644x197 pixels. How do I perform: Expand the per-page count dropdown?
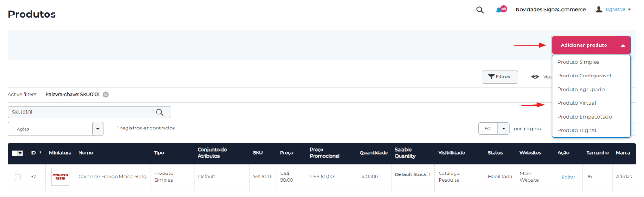click(x=503, y=129)
